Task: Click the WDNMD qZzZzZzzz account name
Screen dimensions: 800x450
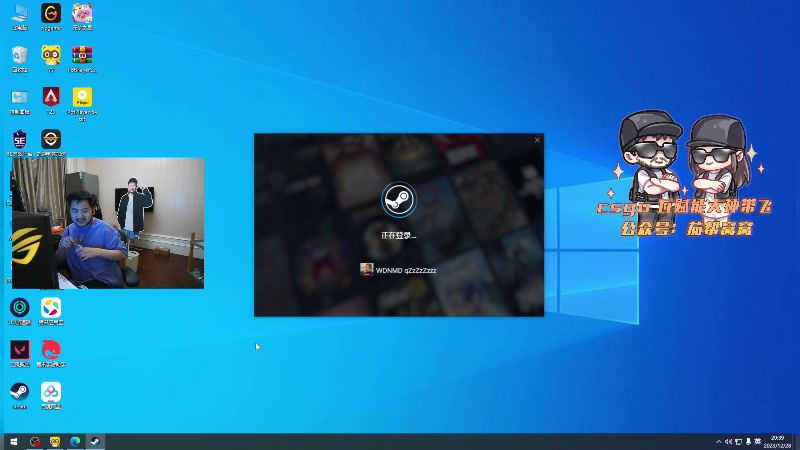Action: click(406, 270)
